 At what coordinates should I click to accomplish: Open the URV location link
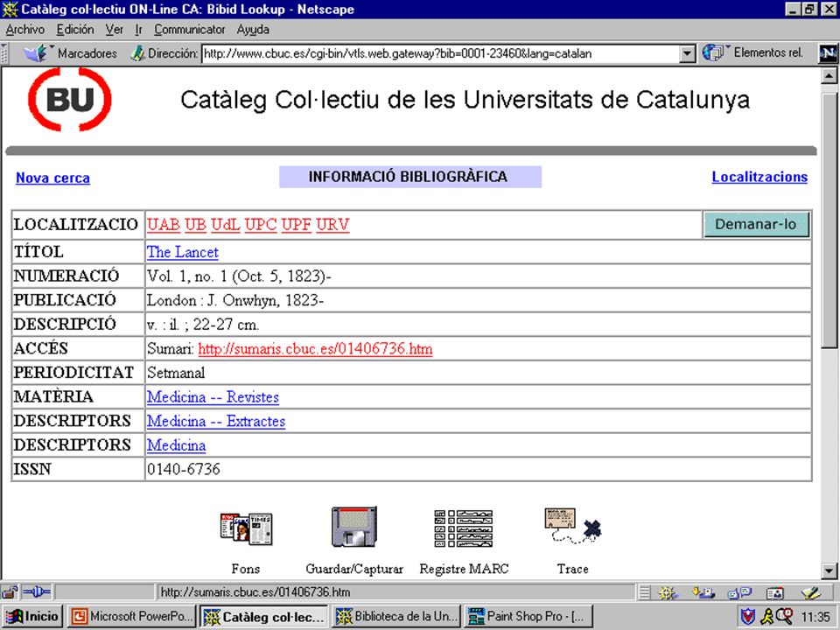tap(332, 225)
